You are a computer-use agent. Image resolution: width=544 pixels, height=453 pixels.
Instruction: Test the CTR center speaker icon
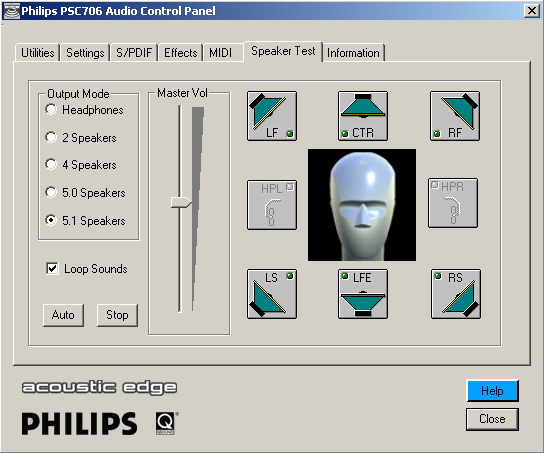[363, 116]
